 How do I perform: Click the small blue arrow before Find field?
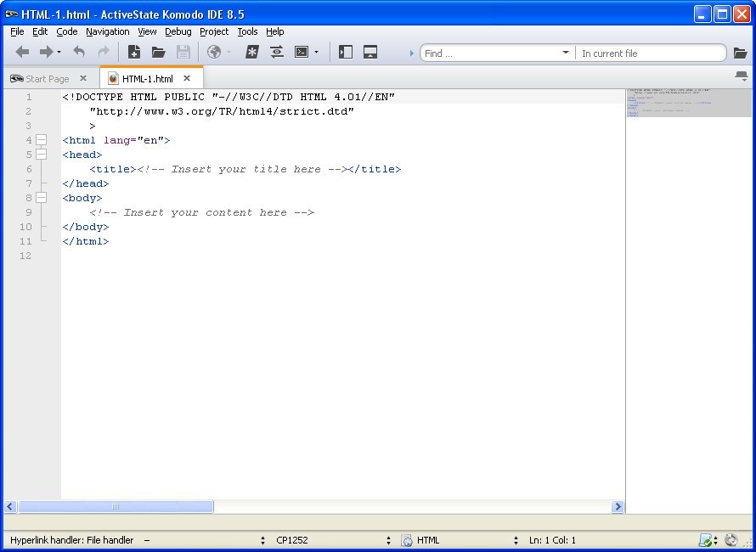tap(412, 54)
